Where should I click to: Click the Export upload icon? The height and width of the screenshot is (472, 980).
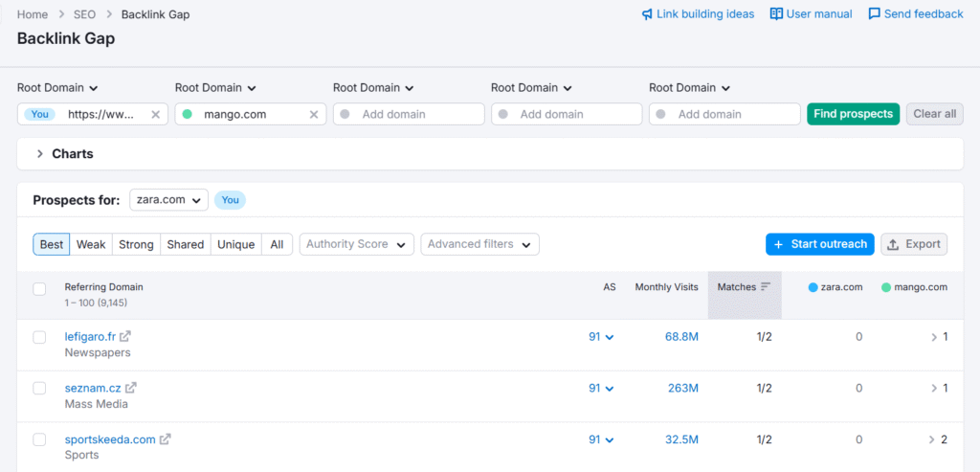coord(893,244)
